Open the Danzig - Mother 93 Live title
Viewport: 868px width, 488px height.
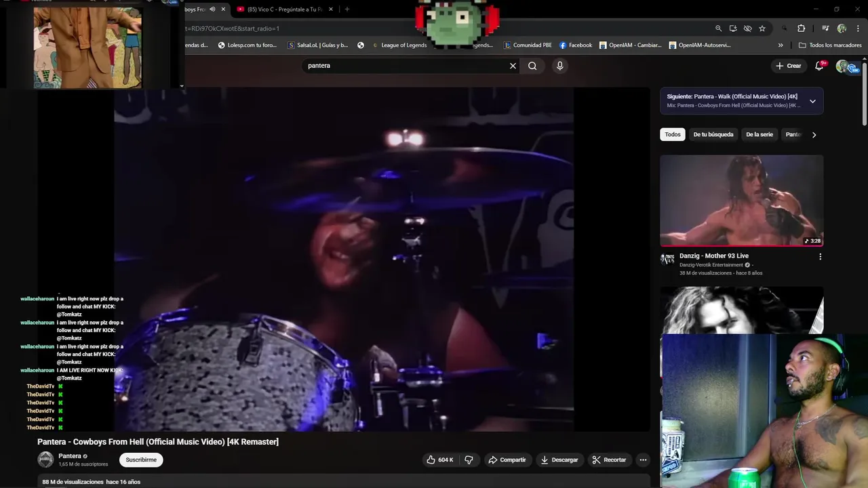click(x=714, y=256)
